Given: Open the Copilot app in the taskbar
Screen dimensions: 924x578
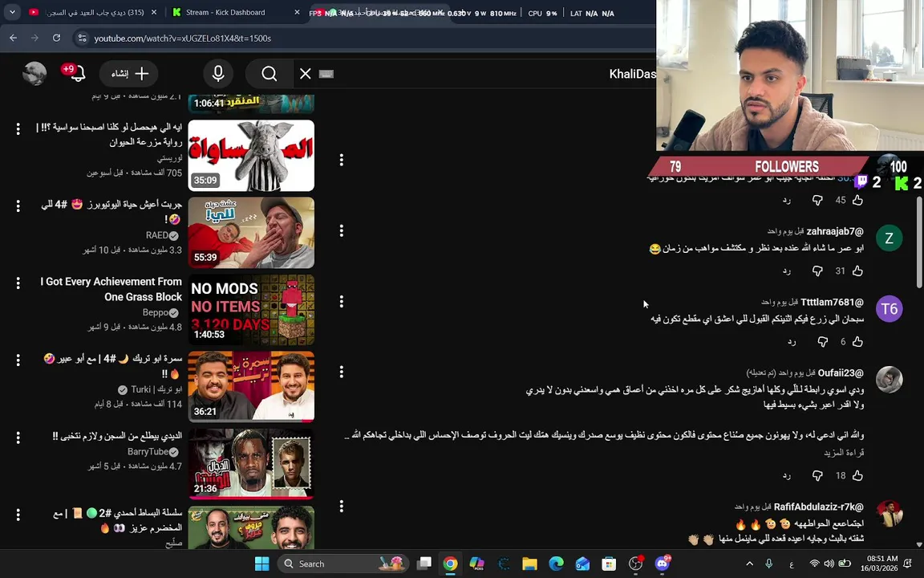Looking at the screenshot, I should pyautogui.click(x=476, y=564).
